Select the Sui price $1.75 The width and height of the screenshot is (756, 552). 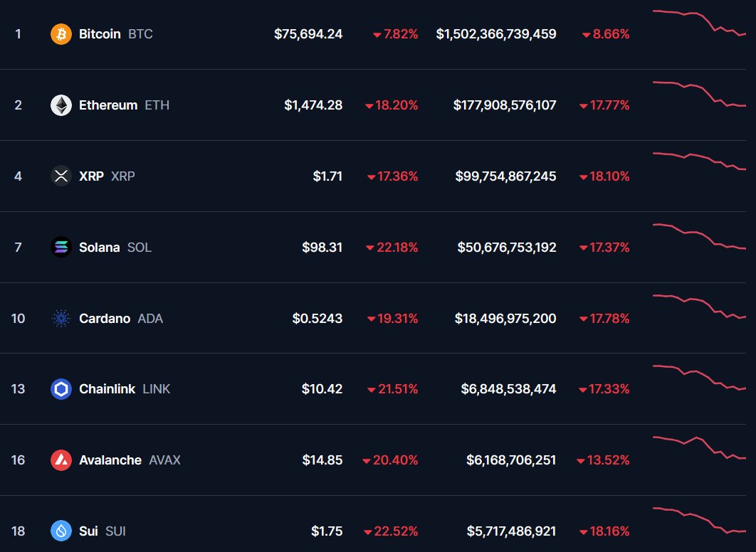pos(327,531)
